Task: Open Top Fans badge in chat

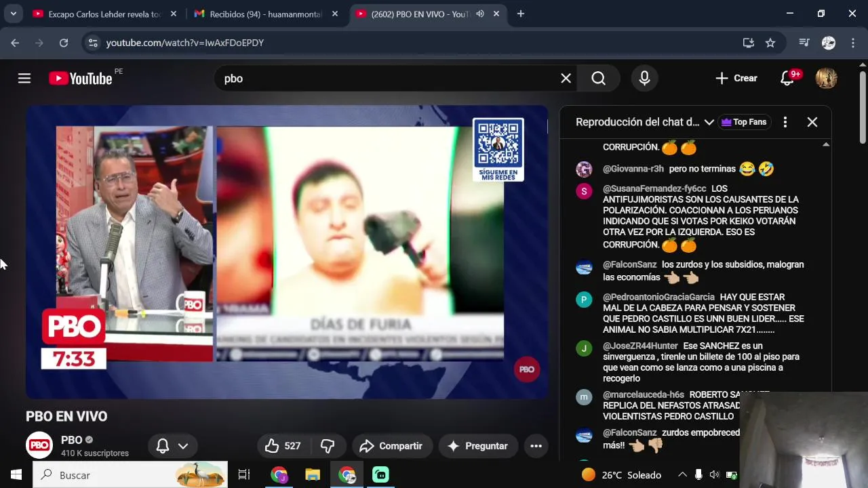Action: click(x=744, y=122)
